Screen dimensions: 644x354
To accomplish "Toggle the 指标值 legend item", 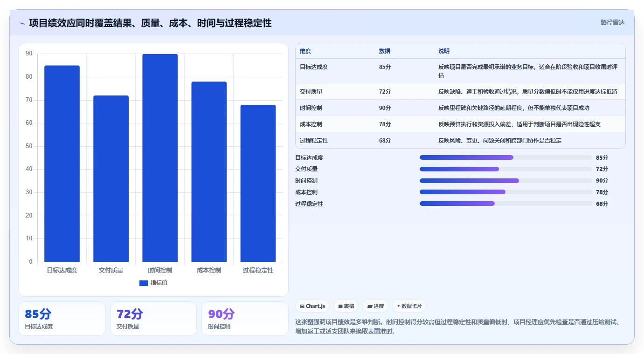I will click(x=153, y=283).
